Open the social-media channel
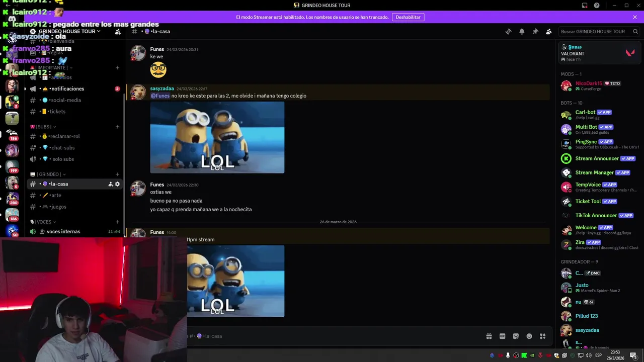 click(x=74, y=100)
